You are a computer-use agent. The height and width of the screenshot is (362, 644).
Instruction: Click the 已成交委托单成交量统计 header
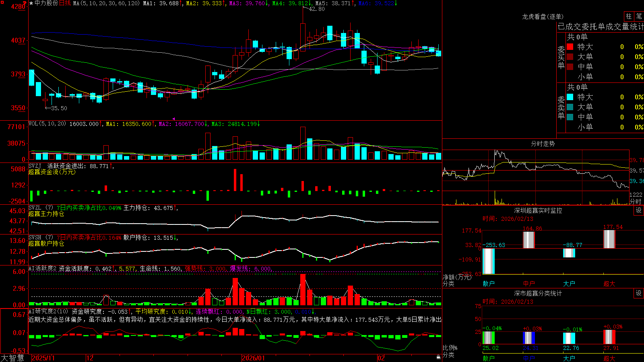(601, 27)
